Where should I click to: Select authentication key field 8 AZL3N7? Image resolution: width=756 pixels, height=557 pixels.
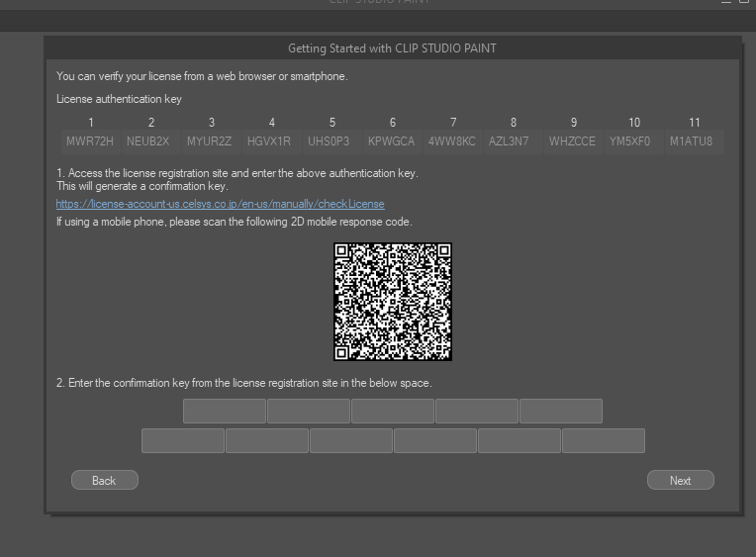513,141
